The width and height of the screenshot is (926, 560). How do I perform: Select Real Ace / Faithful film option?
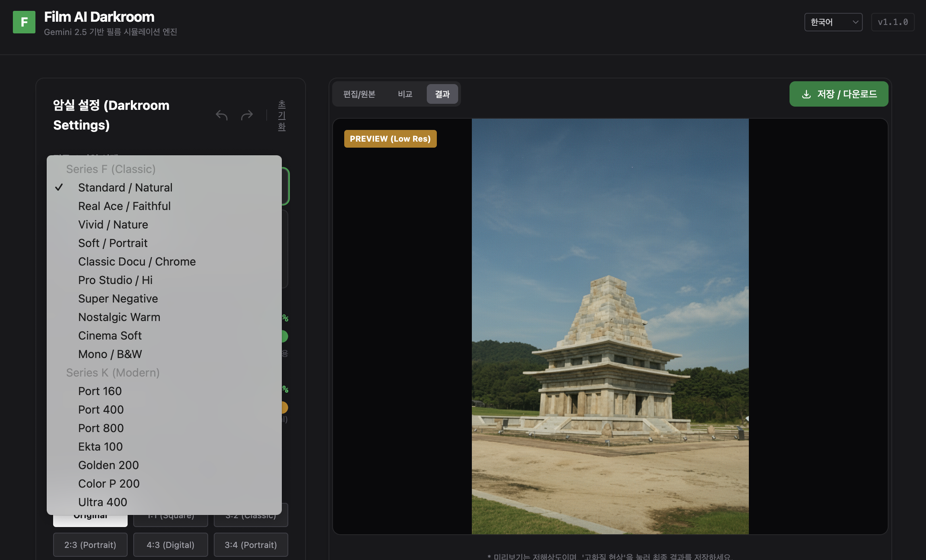(x=124, y=206)
